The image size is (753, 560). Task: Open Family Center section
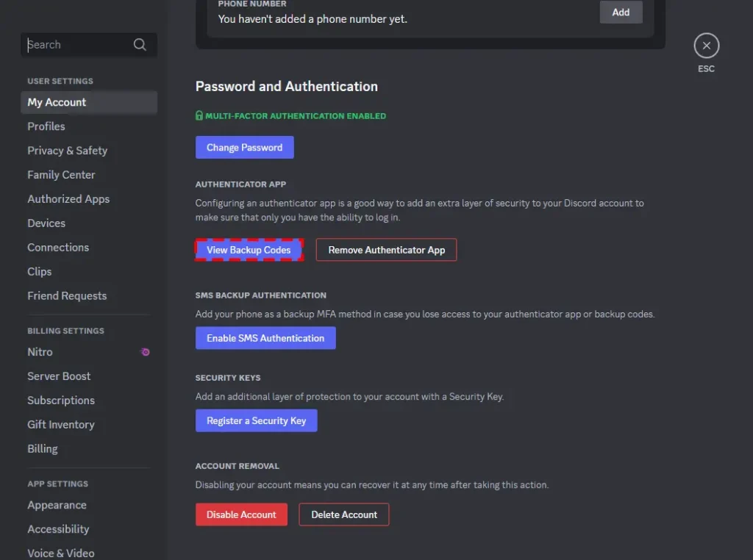click(61, 175)
